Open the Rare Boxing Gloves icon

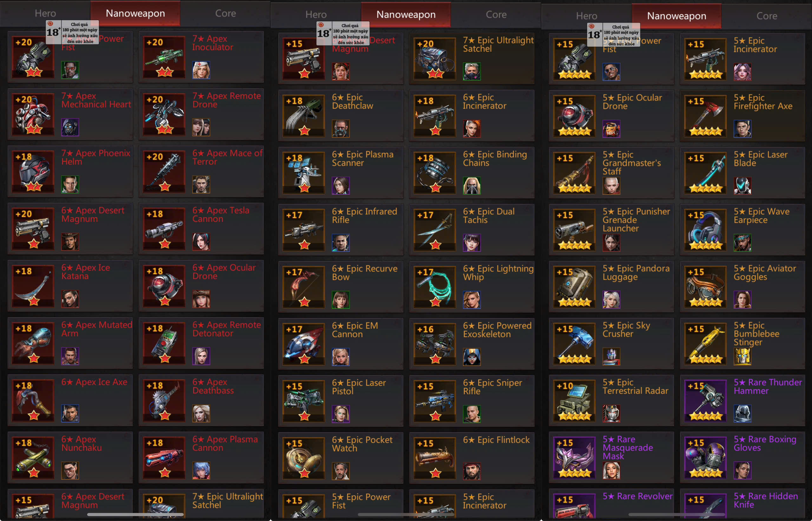tap(705, 458)
